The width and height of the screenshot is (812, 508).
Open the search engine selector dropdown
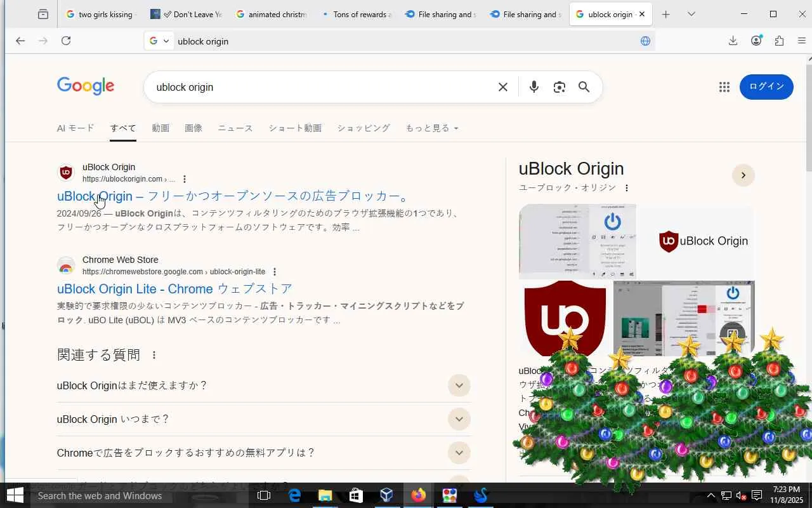159,41
